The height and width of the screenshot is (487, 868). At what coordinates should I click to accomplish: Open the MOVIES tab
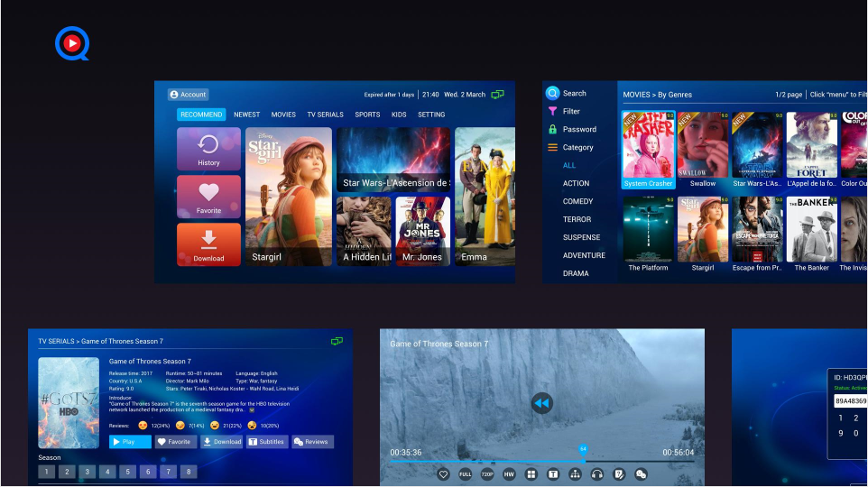[x=283, y=115]
